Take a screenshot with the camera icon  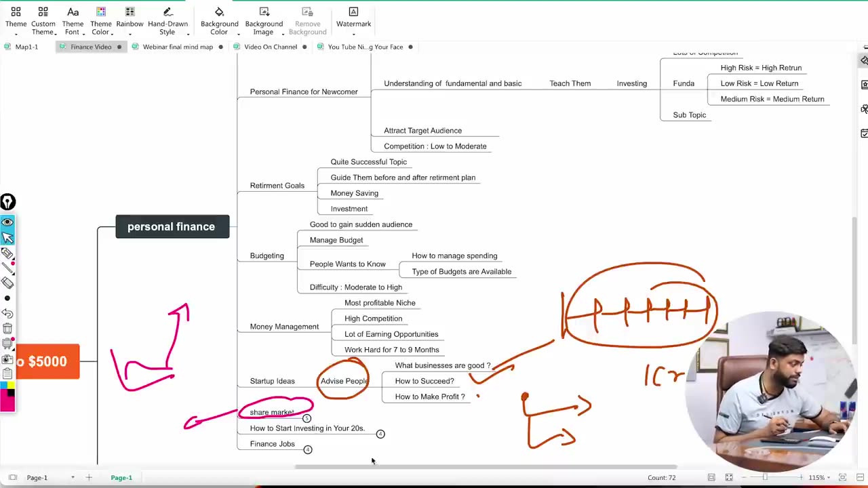point(7,359)
